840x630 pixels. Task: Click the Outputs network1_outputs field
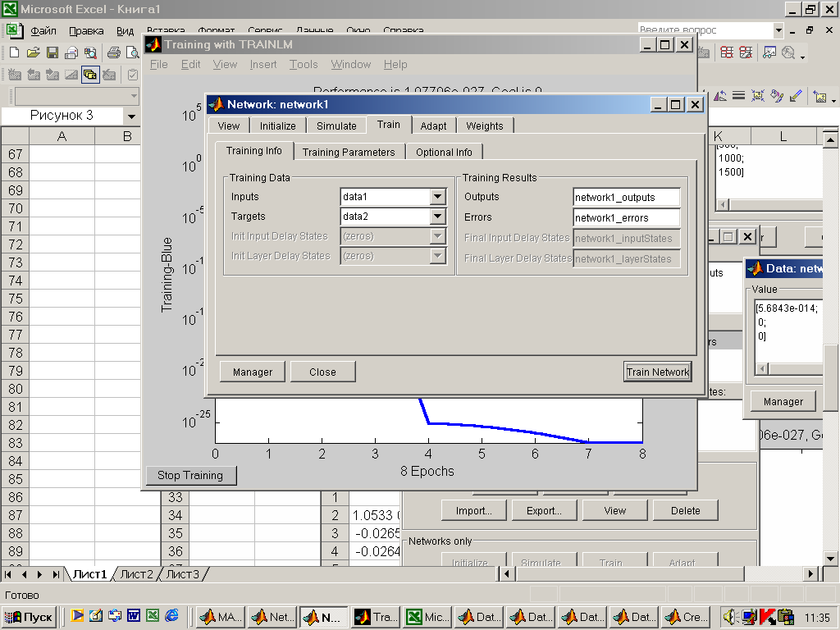(626, 197)
